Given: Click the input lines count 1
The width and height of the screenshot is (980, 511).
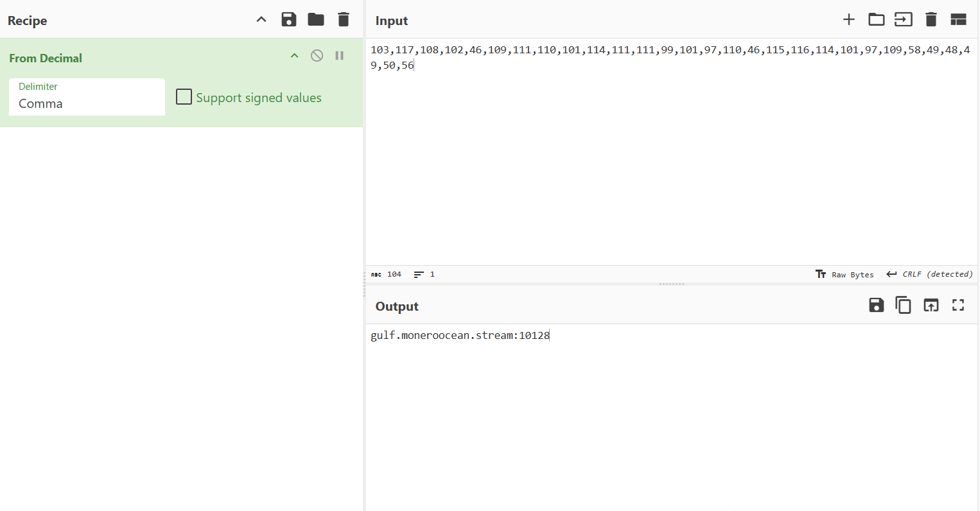Looking at the screenshot, I should click(x=424, y=274).
